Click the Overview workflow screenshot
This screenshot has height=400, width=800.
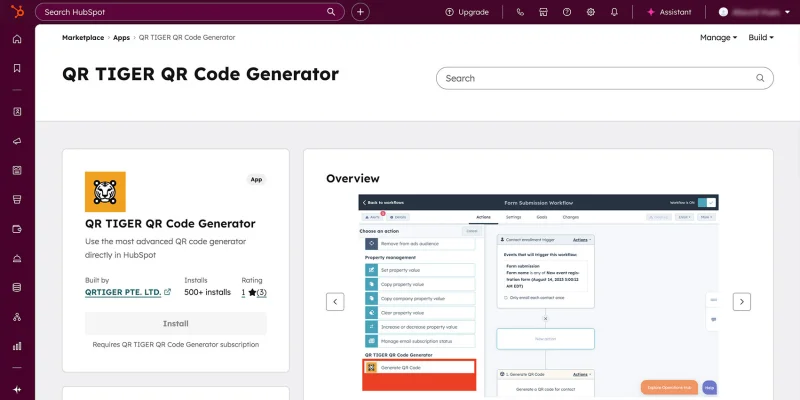tap(539, 296)
